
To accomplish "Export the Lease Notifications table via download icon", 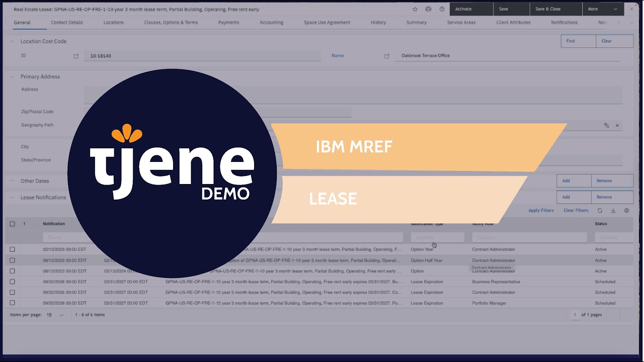I will tap(613, 211).
